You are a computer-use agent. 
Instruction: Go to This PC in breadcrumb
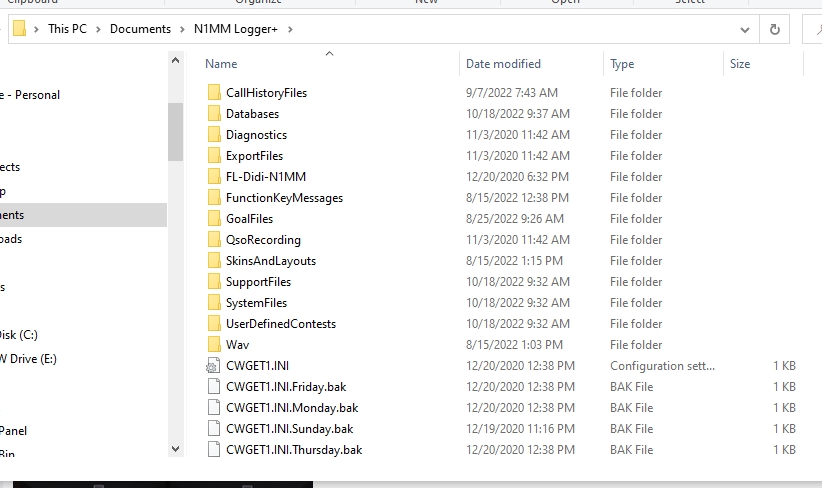pos(67,29)
